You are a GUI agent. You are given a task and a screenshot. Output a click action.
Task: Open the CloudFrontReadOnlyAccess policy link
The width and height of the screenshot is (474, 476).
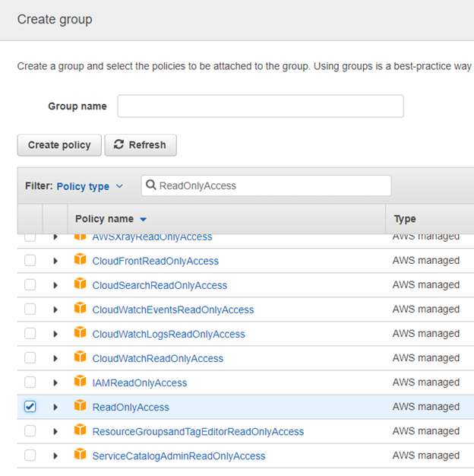click(x=155, y=261)
